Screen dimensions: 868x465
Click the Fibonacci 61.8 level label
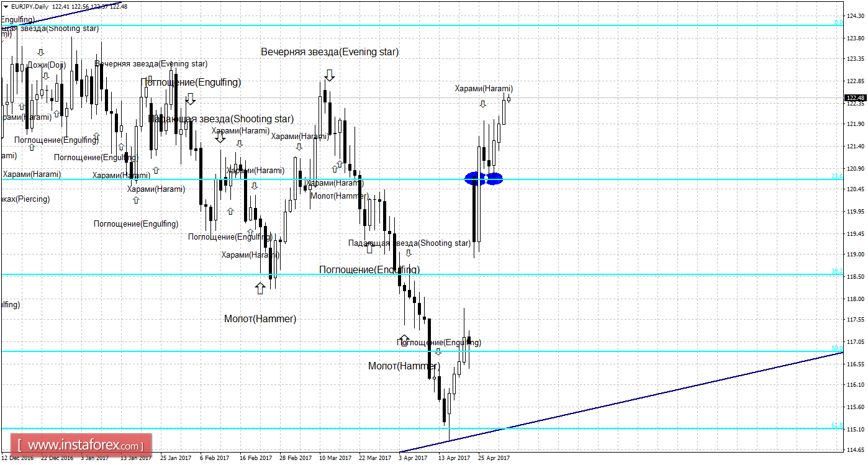[837, 425]
